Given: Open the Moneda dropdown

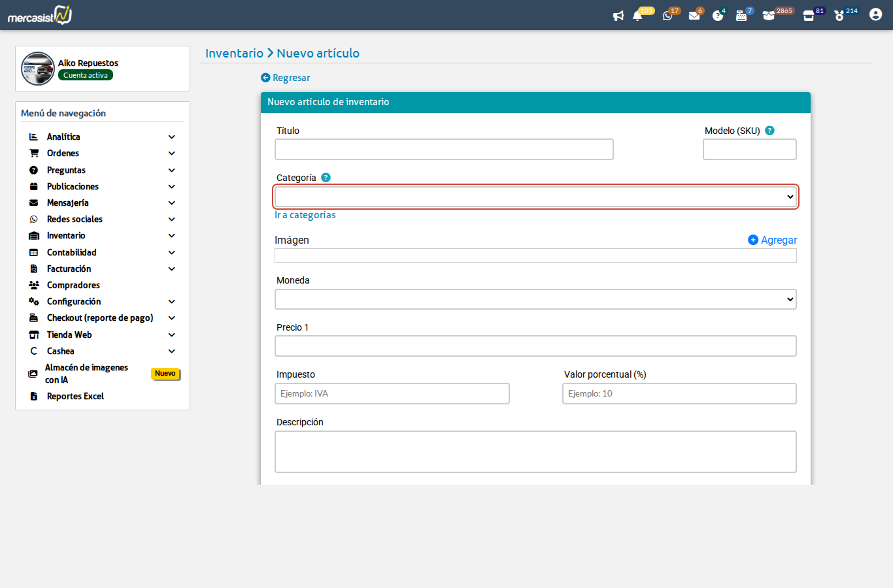Looking at the screenshot, I should point(535,299).
